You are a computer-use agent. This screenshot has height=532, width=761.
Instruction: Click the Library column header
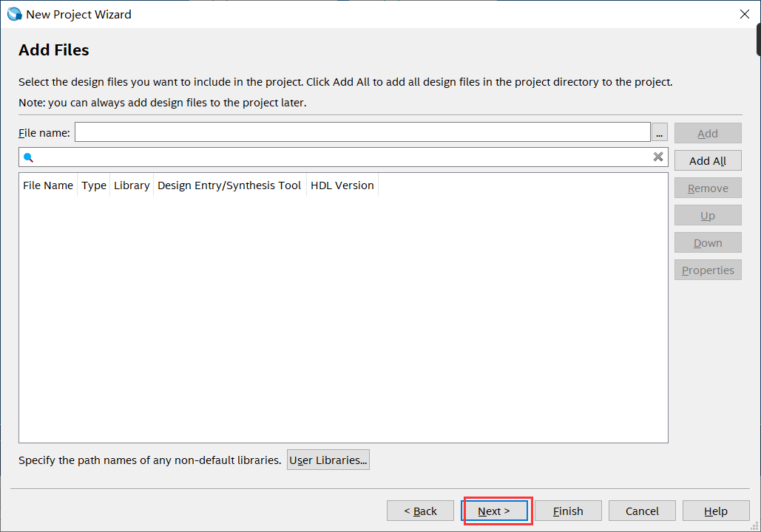point(132,185)
